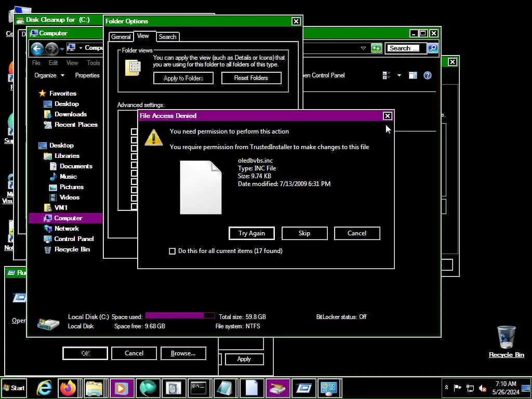Cancel the File Access Denied dialog
Screen dimensions: 532x399
[x=357, y=233]
